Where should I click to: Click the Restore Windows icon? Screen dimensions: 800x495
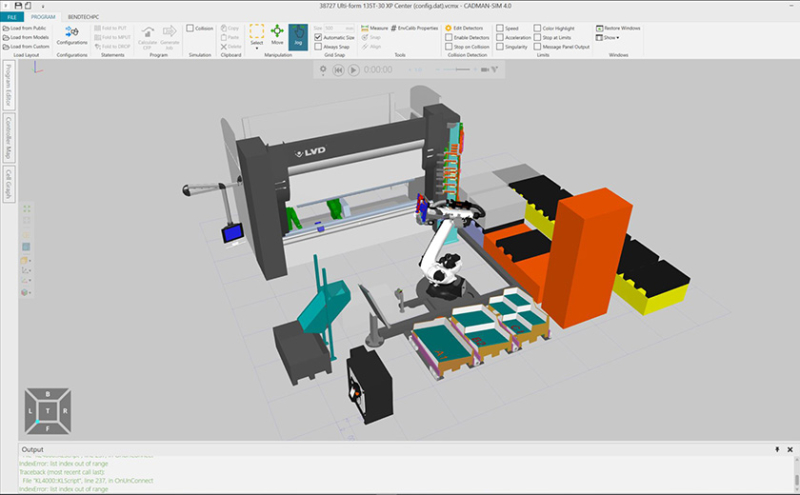pyautogui.click(x=599, y=28)
